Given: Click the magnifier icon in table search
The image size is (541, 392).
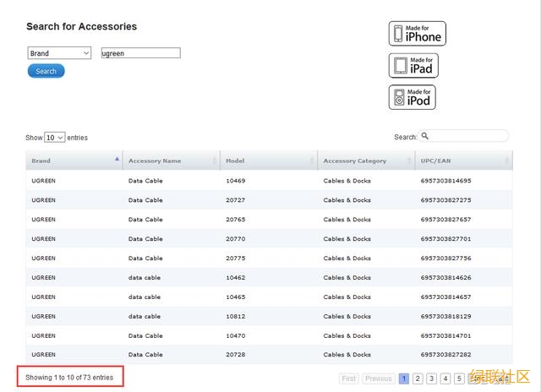Looking at the screenshot, I should click(425, 136).
